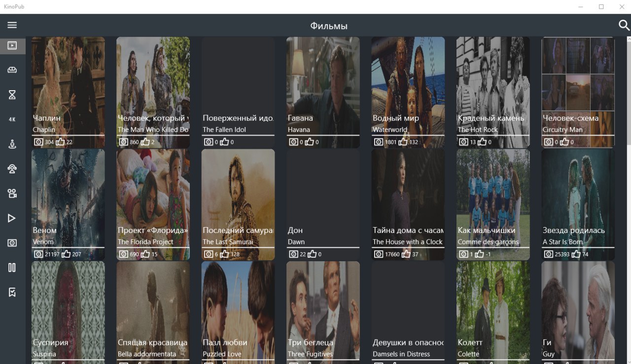Image resolution: width=631 pixels, height=364 pixels.
Task: Open The Last Samurai movie poster
Action: pyautogui.click(x=238, y=205)
